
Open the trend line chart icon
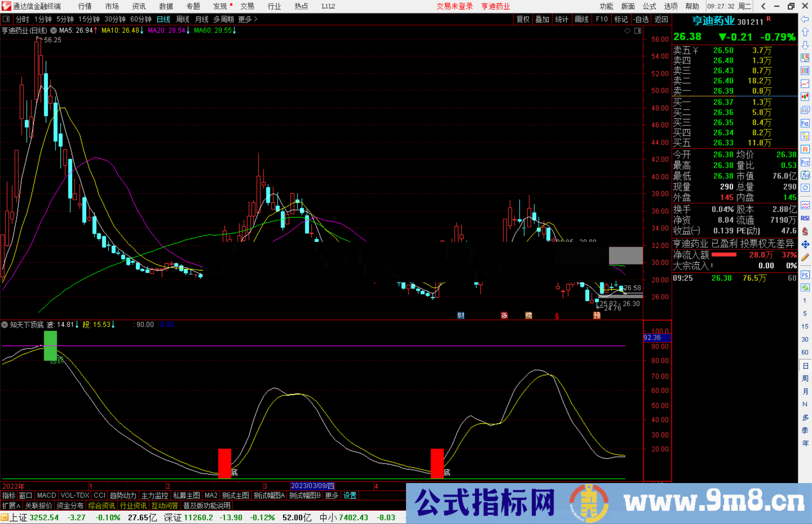[x=805, y=84]
